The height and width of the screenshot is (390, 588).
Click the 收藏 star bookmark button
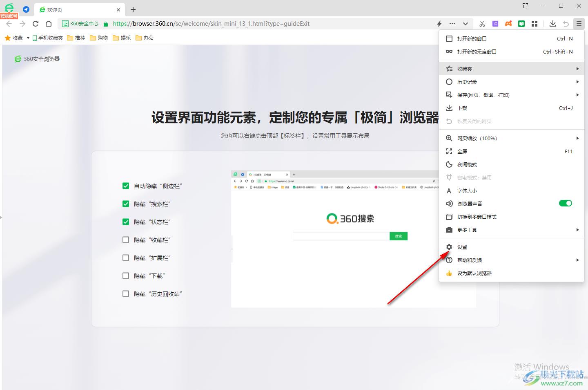13,38
